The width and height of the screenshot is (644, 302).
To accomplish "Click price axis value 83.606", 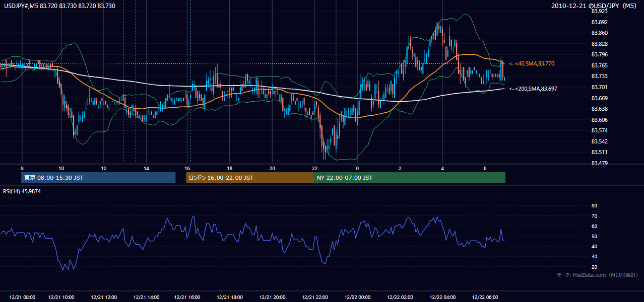I will click(x=600, y=119).
